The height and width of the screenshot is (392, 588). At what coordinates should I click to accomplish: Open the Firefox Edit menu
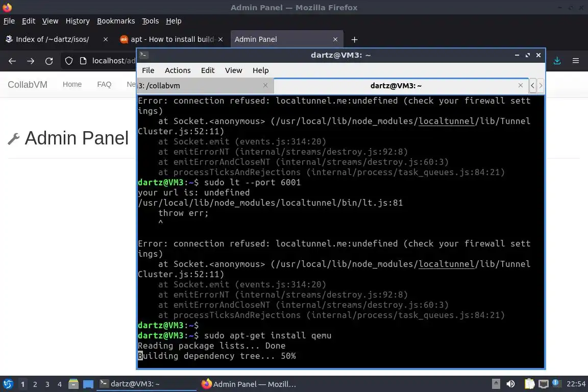tap(29, 21)
